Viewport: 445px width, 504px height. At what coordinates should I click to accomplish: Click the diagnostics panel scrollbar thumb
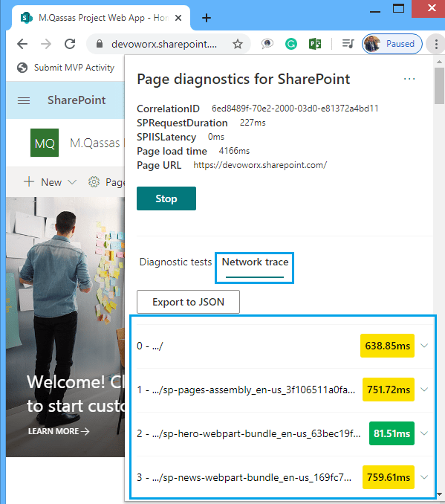tap(439, 85)
